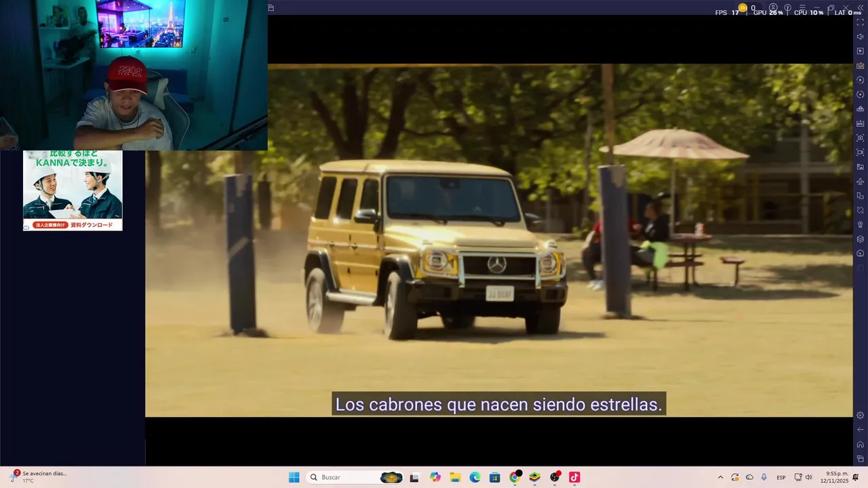This screenshot has height=488, width=868.
Task: Click the airplane icon in sidebar
Action: (x=860, y=181)
